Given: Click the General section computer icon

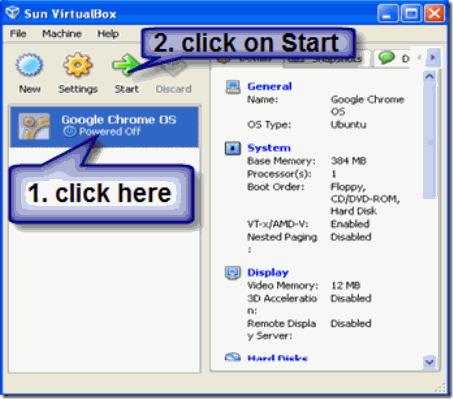Looking at the screenshot, I should click(x=233, y=87).
